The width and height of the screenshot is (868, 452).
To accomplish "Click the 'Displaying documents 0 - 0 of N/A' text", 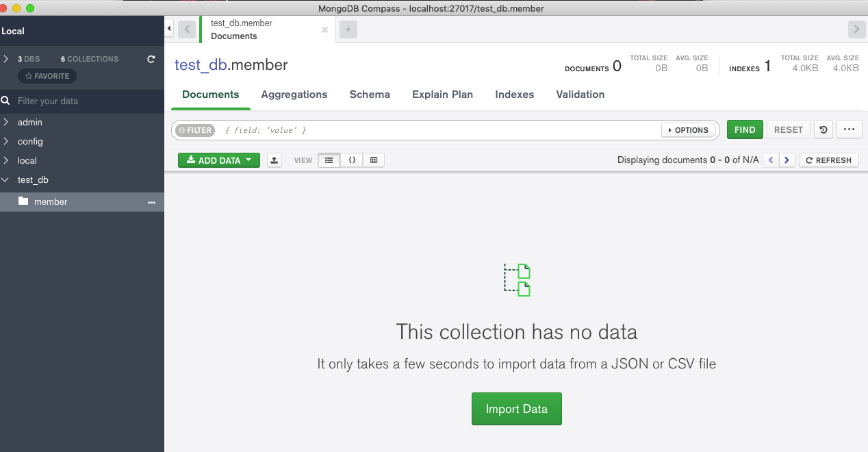I will (688, 160).
